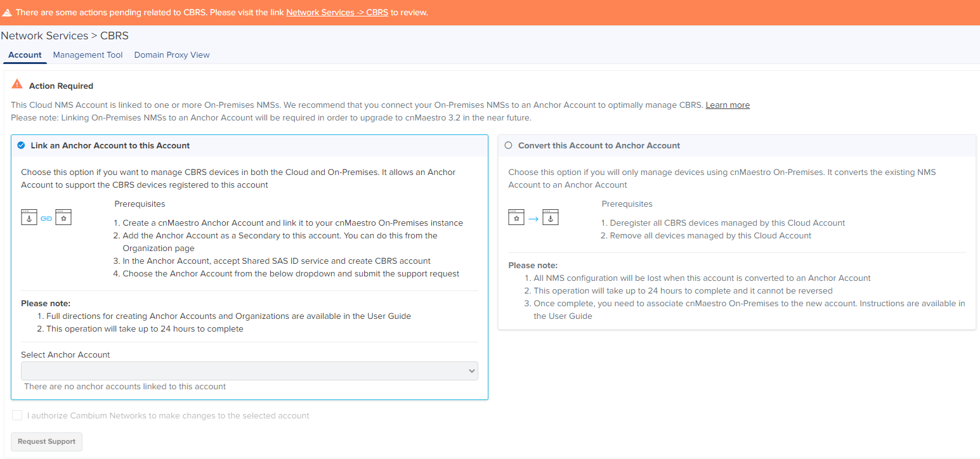Click the blue arrow icon in the Convert panel

click(x=533, y=218)
